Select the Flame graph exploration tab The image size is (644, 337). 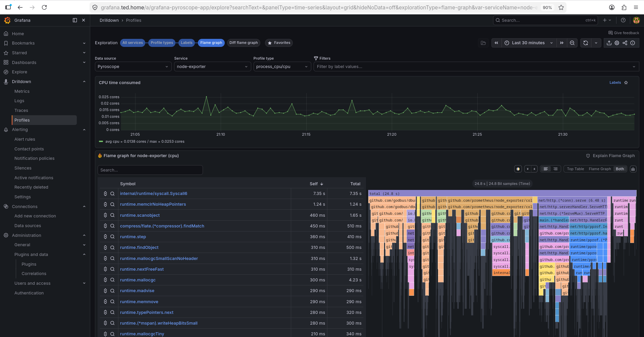click(211, 43)
